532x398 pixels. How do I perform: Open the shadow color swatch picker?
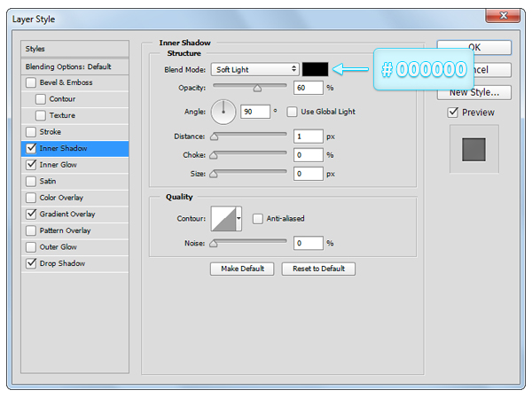pyautogui.click(x=315, y=69)
